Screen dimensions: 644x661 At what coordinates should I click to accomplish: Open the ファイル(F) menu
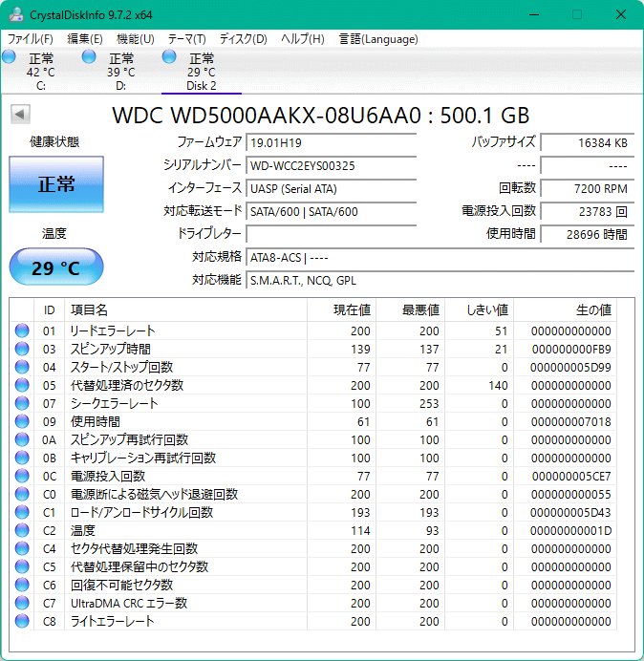[31, 39]
